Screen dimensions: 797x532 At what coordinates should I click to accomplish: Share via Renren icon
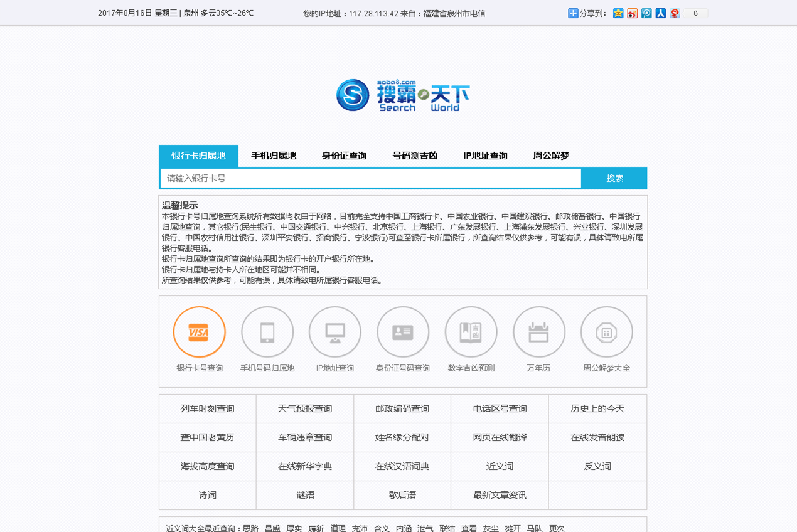coord(660,13)
